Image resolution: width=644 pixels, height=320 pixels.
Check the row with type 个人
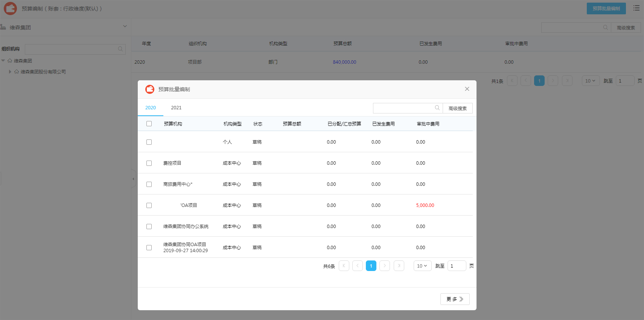coord(149,142)
